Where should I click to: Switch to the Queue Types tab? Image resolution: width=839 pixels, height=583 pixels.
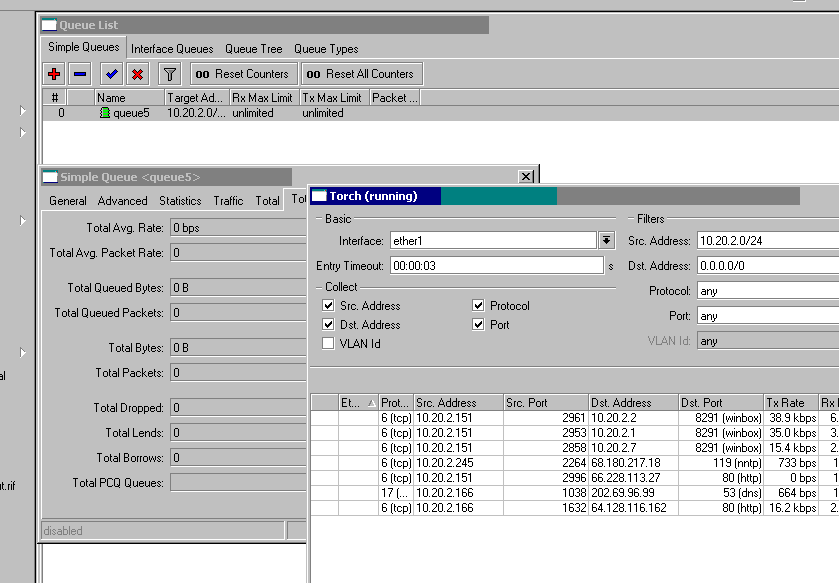[326, 49]
